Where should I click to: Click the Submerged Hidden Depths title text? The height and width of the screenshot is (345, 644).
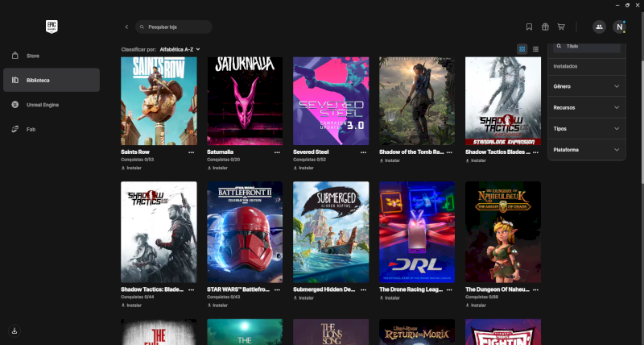324,289
